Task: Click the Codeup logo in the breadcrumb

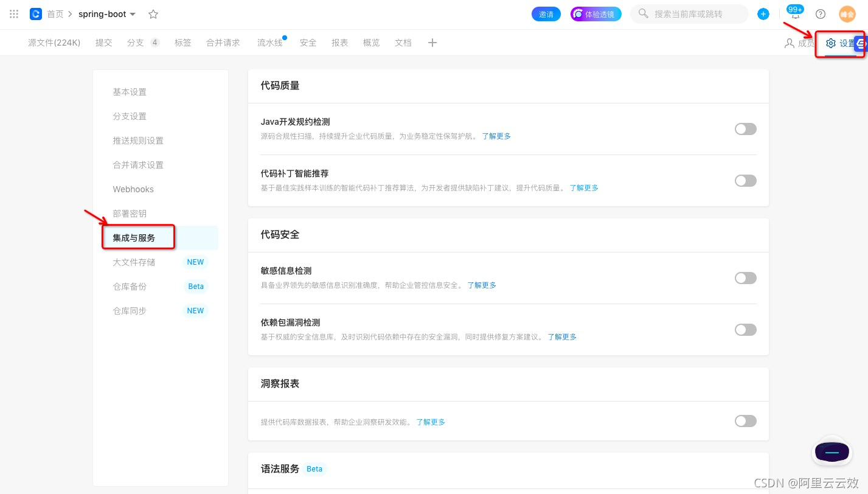Action: (x=36, y=13)
